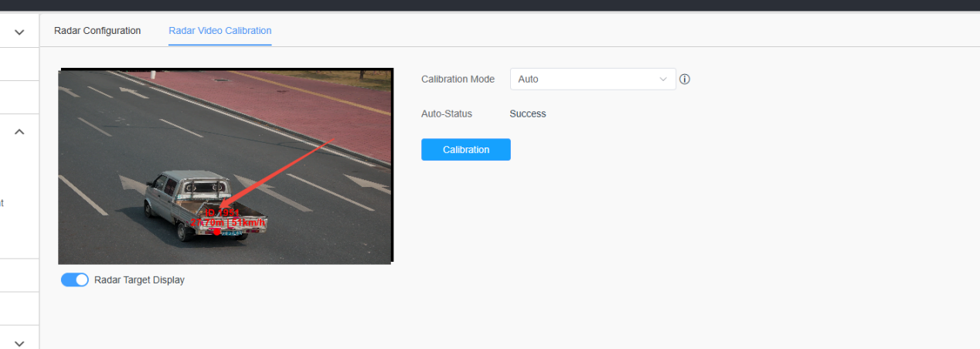Open the Calibration Mode dropdown arrow
This screenshot has width=980, height=349.
point(662,80)
